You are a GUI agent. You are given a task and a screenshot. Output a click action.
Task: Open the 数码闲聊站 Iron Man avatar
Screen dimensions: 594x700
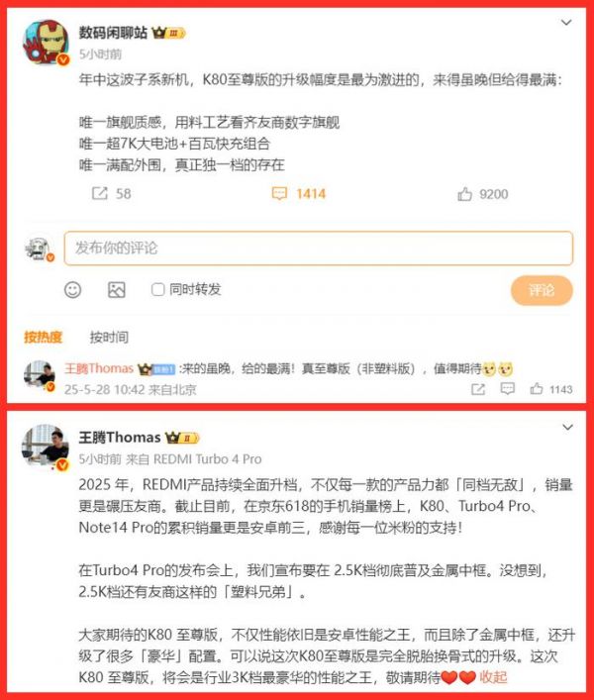[x=46, y=43]
